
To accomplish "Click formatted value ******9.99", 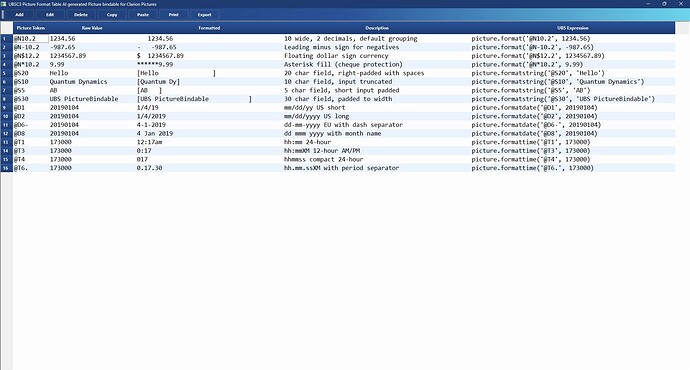I will pyautogui.click(x=155, y=64).
